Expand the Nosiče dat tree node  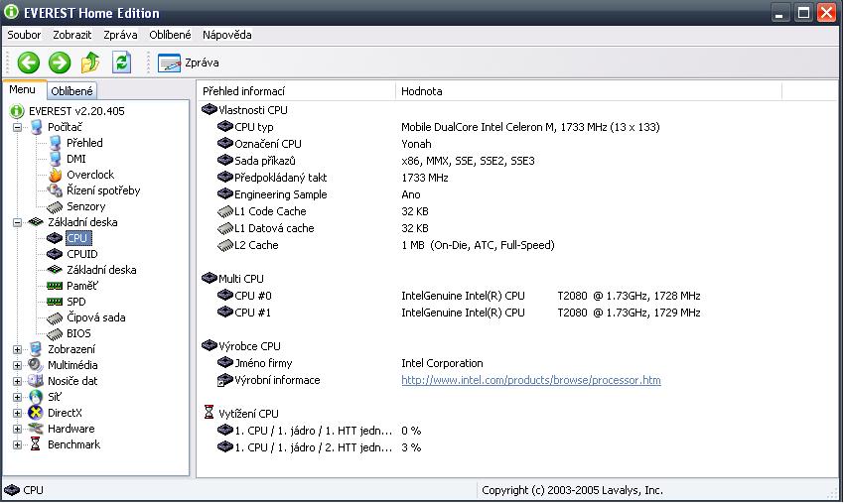tap(17, 381)
